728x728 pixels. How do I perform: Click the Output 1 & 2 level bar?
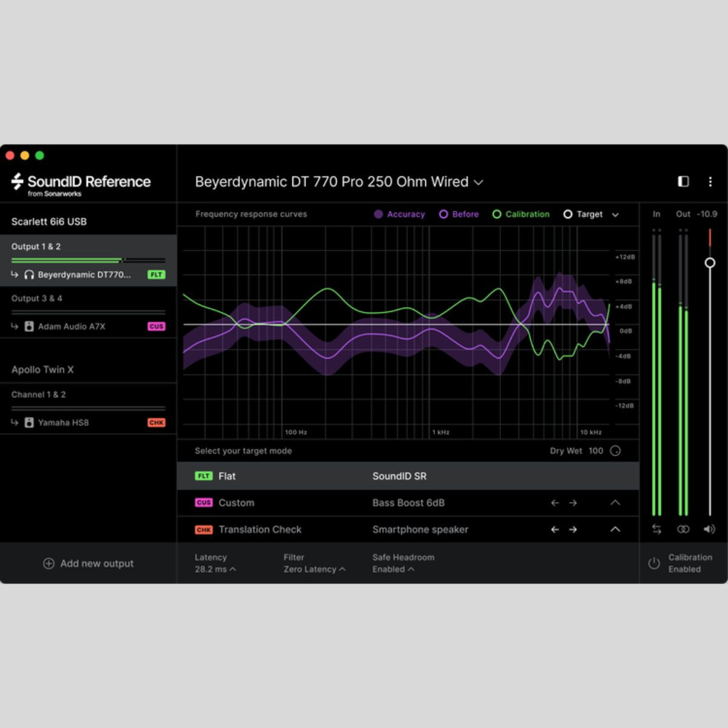point(88,261)
